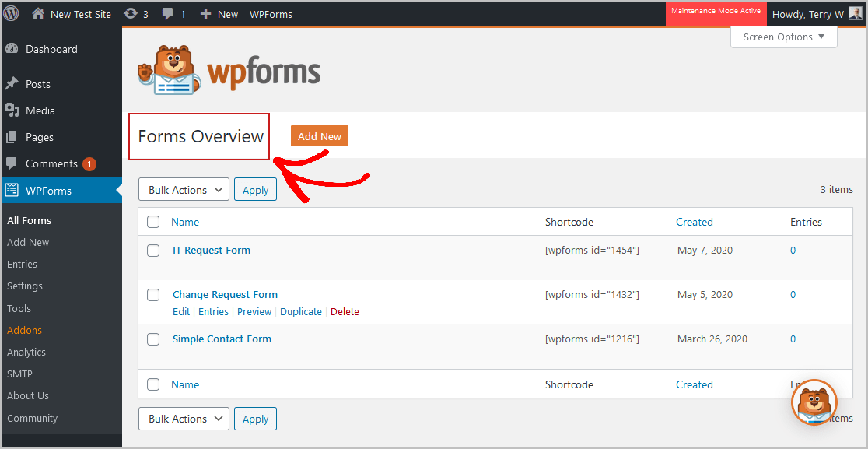This screenshot has height=449, width=868.
Task: Click the WPForms sidebar menu icon
Action: (12, 191)
